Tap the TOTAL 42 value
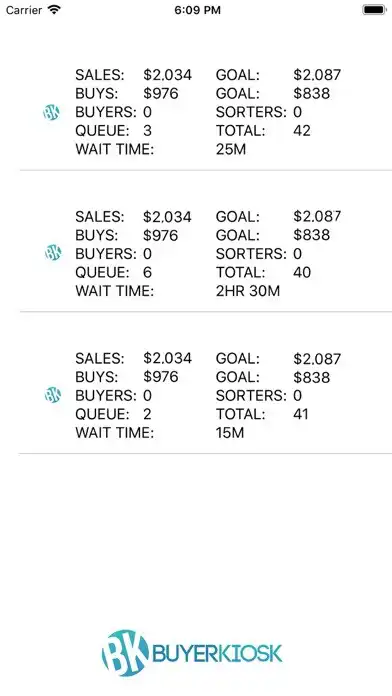This screenshot has width=392, height=696. tap(302, 130)
